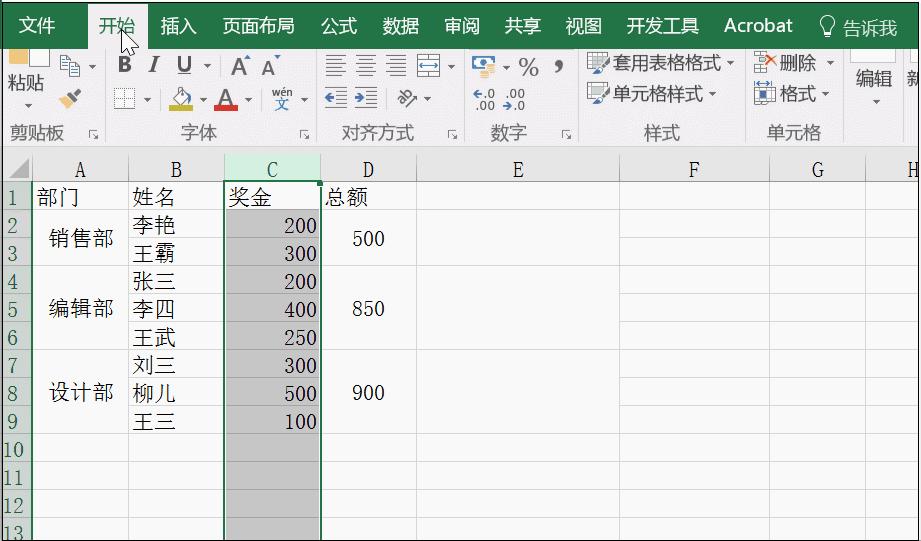Image resolution: width=921 pixels, height=541 pixels.
Task: Switch to the 页面布局 tab
Action: tap(258, 26)
